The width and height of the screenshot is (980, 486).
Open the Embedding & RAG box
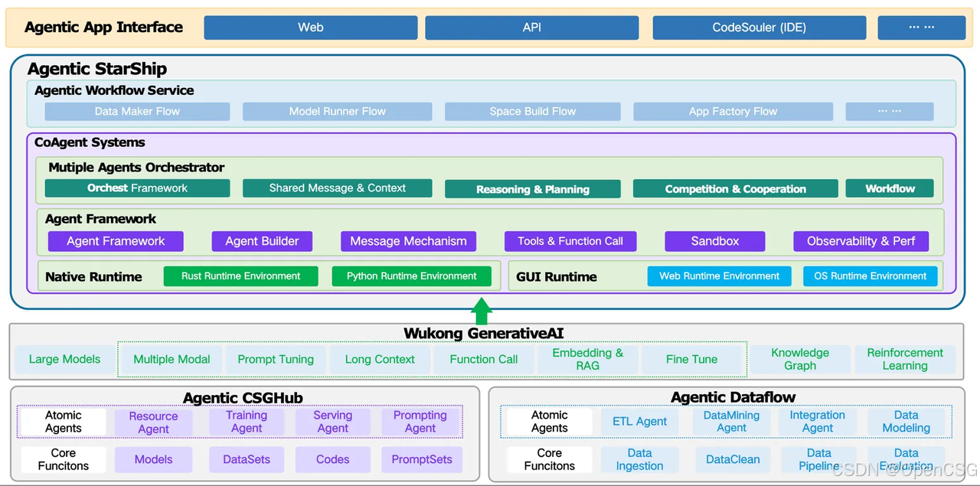588,359
